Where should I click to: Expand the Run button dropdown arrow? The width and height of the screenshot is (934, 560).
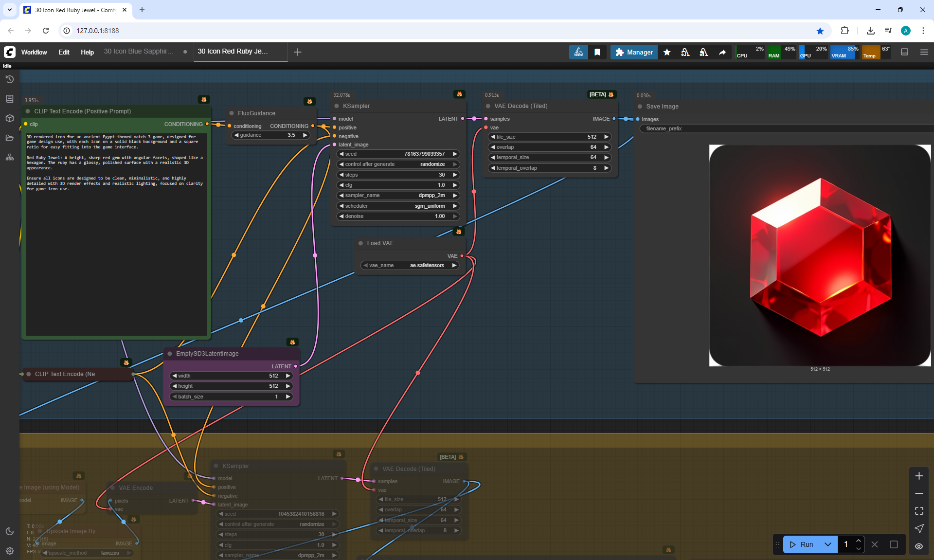pyautogui.click(x=828, y=544)
